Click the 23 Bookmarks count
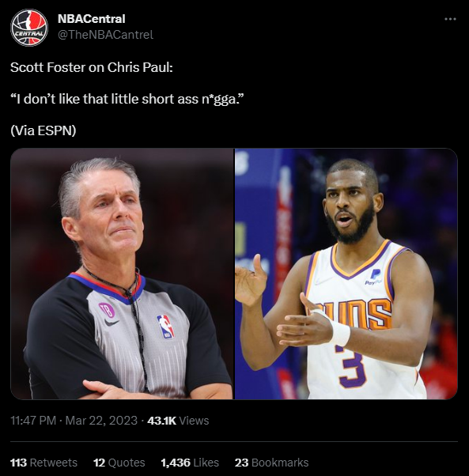Viewport: 469px width, 476px height. coord(271,463)
